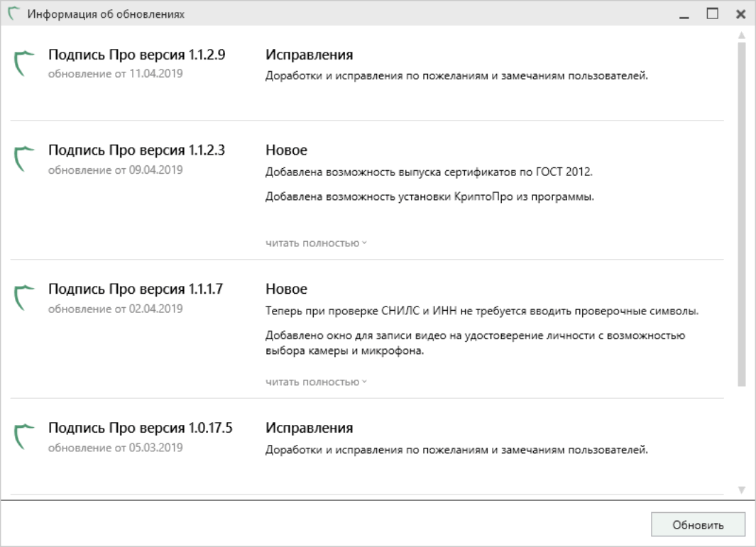The width and height of the screenshot is (756, 547).
Task: Click the green logo next to version 1.0.17.5
Action: click(24, 436)
